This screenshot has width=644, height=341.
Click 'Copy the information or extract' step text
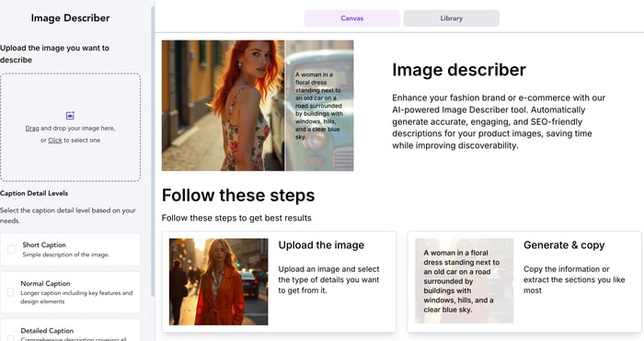click(x=574, y=279)
